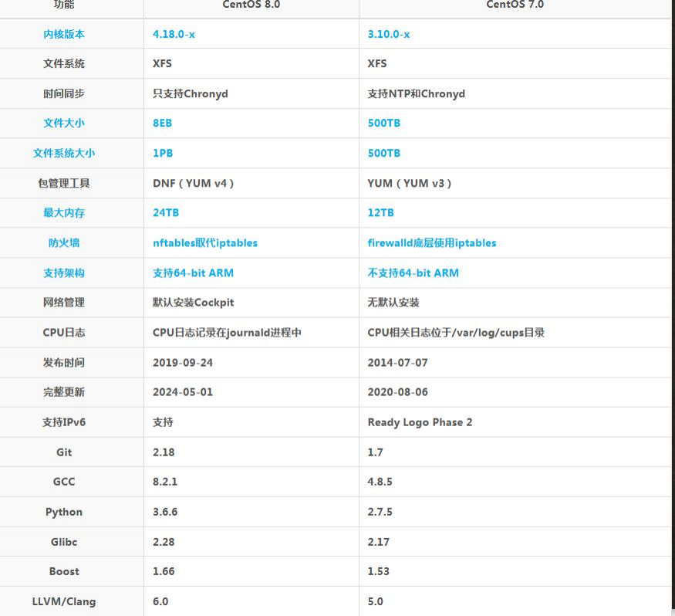Click Python version '2.7.5'

[380, 511]
